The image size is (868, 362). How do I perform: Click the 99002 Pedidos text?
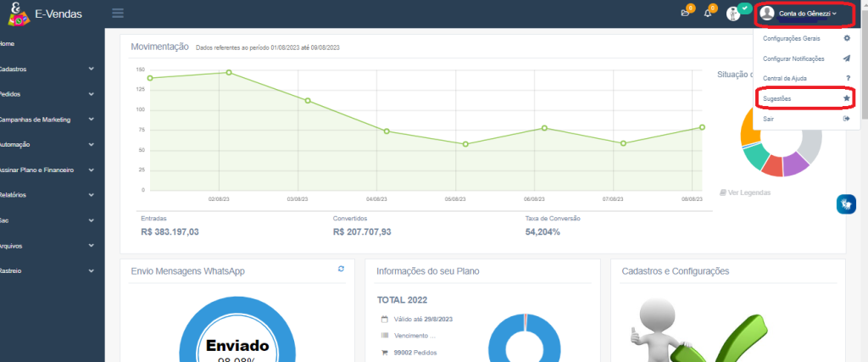click(x=415, y=352)
